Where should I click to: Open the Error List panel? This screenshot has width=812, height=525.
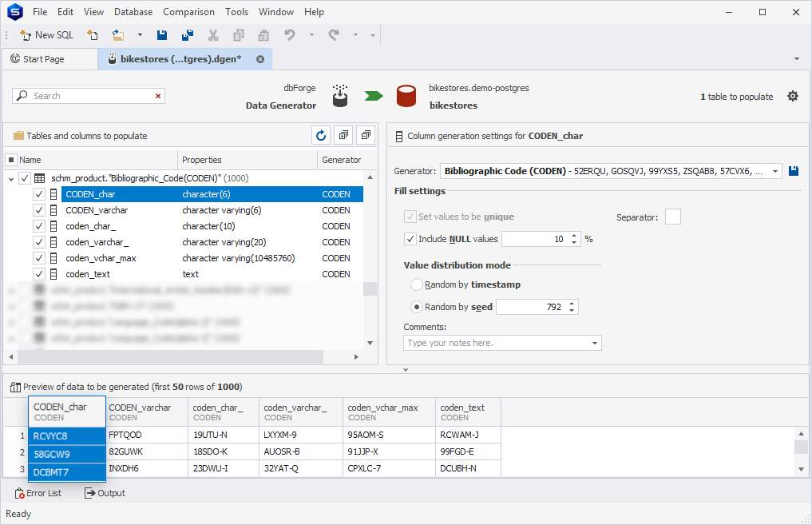pos(38,493)
